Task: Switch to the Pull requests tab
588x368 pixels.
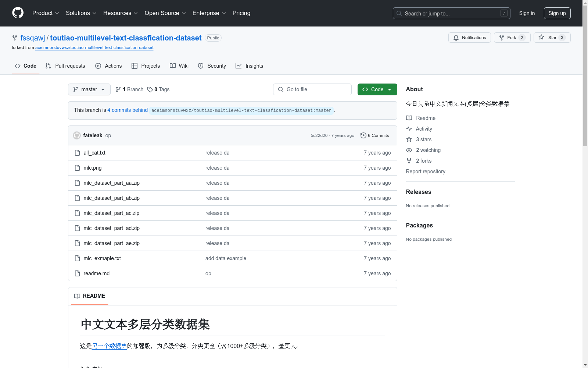Action: (x=65, y=66)
